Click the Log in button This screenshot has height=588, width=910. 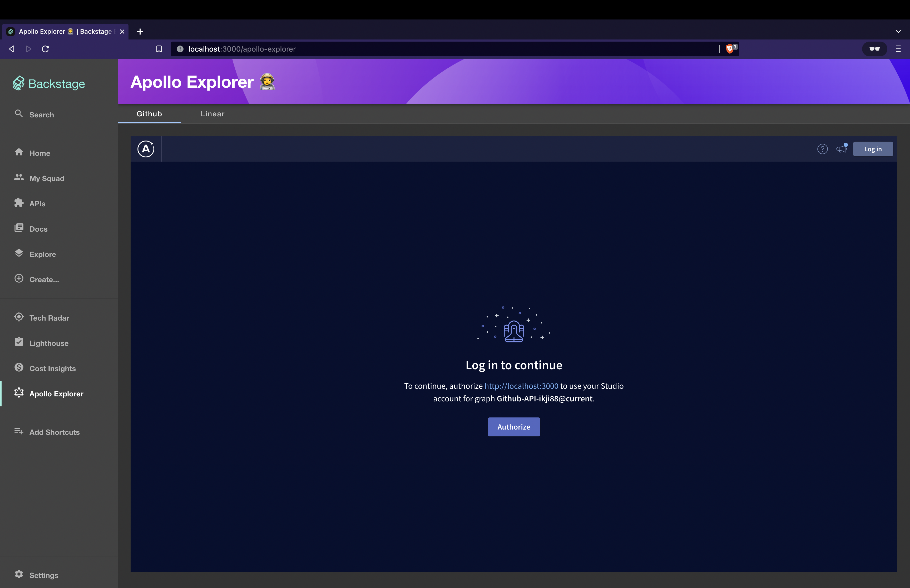pyautogui.click(x=873, y=149)
